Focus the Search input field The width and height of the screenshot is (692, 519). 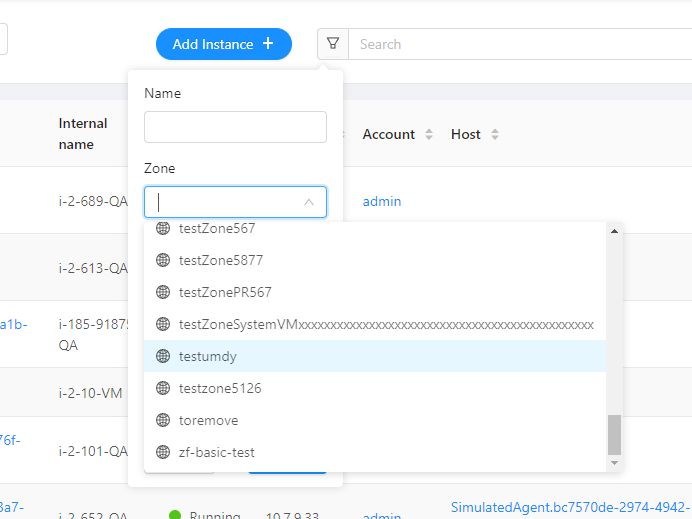521,44
